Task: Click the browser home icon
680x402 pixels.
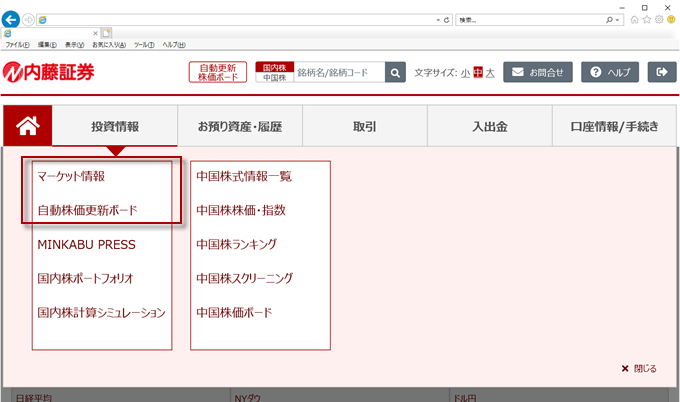Action: (636, 20)
